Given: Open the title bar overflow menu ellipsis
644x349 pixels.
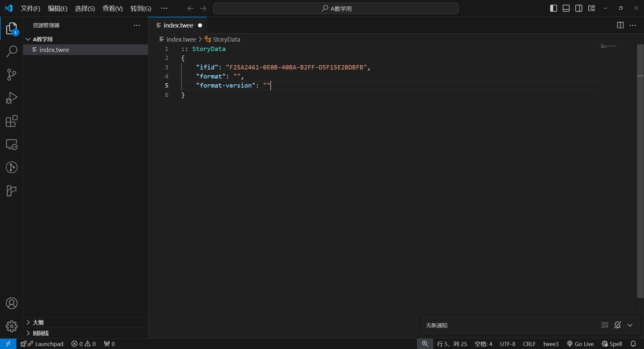Looking at the screenshot, I should (x=164, y=8).
